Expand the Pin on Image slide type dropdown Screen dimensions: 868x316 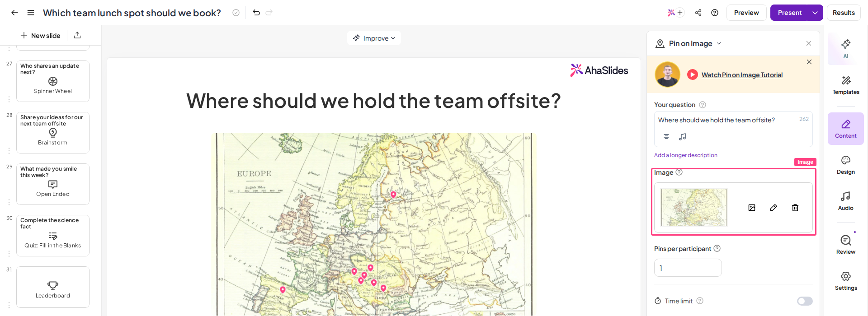[x=719, y=43]
